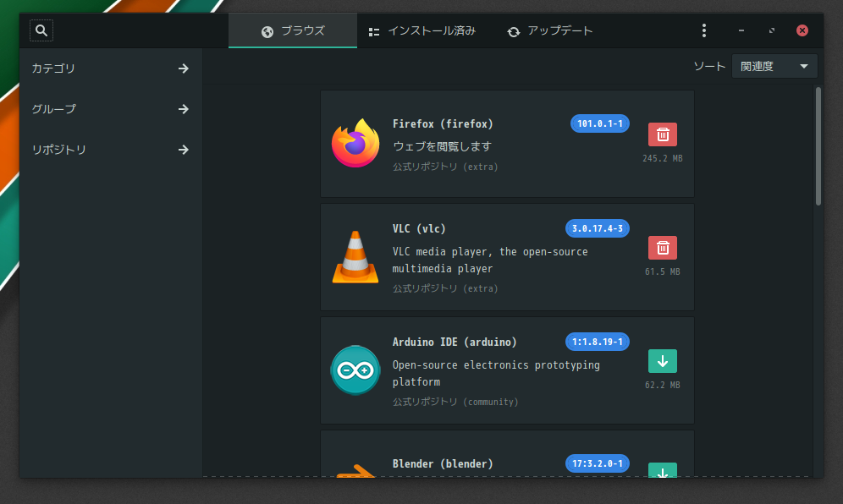Click the Arduino infinity logo icon

355,370
